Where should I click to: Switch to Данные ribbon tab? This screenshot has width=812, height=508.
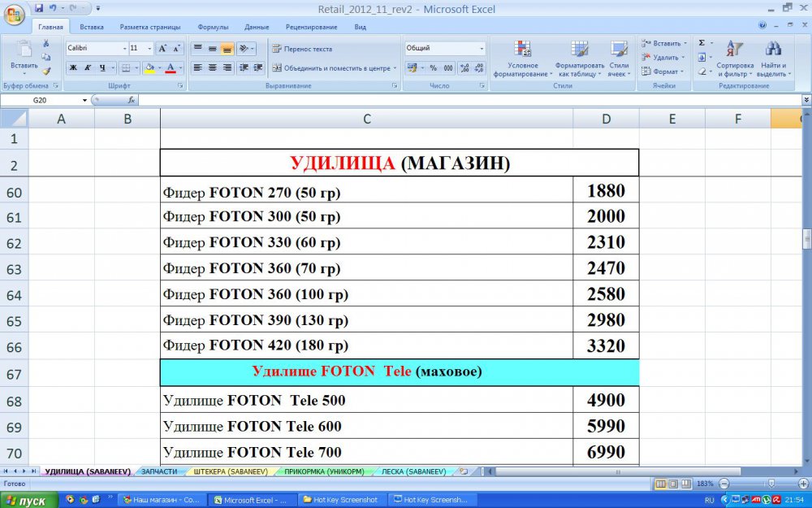(x=257, y=27)
